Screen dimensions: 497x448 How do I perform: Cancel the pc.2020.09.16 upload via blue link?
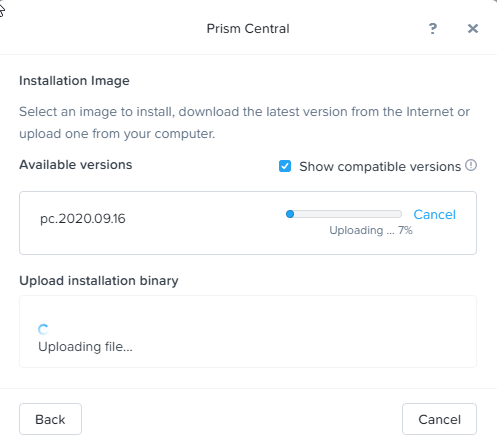[x=434, y=215]
